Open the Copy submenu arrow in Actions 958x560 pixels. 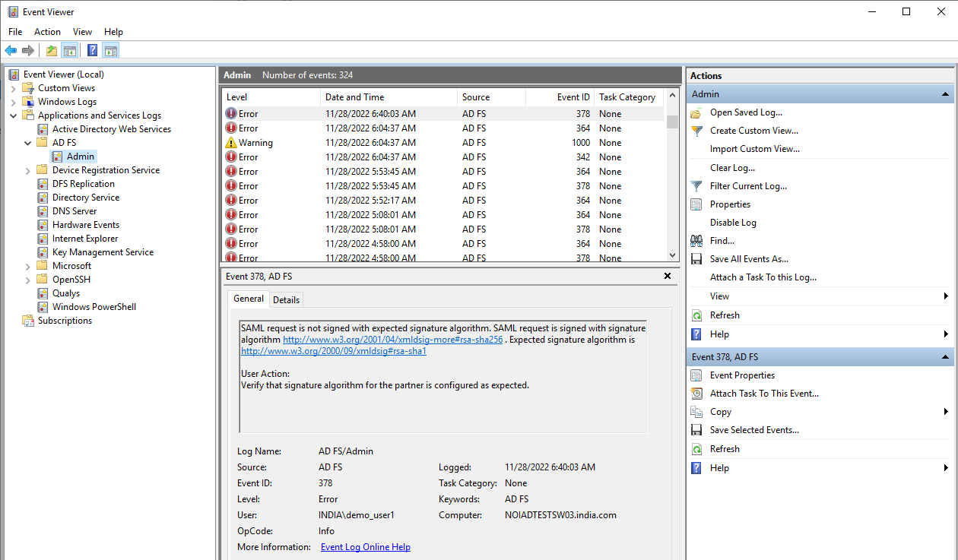946,412
